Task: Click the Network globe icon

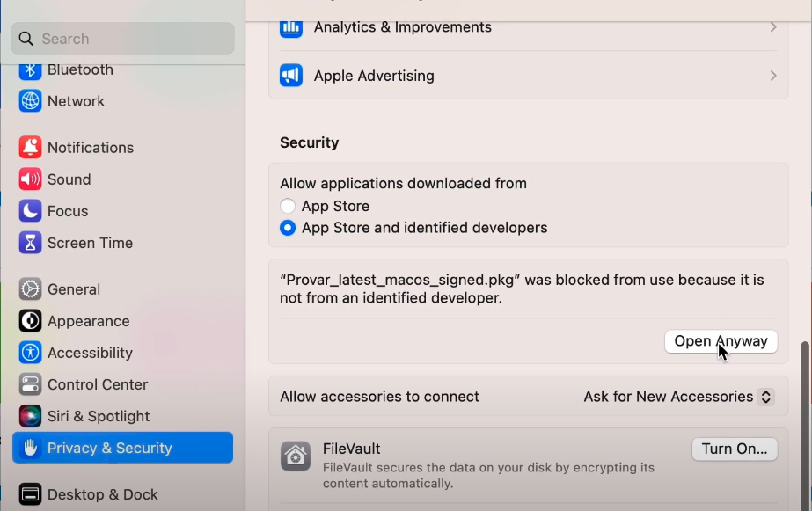Action: click(30, 101)
